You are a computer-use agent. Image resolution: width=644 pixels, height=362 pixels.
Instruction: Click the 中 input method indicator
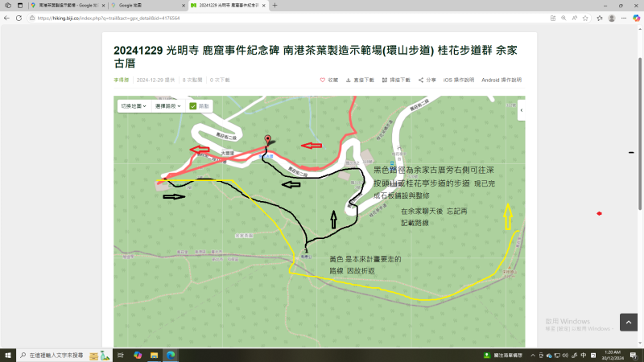tap(583, 355)
